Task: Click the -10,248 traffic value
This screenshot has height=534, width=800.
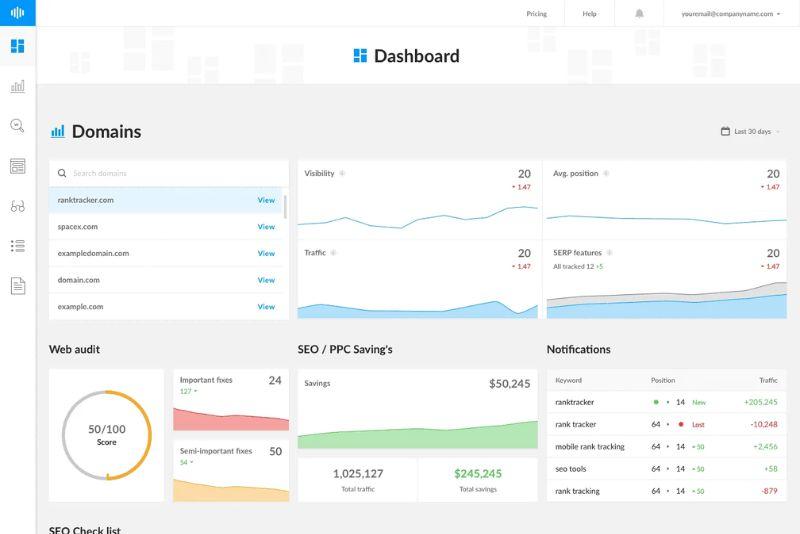Action: point(764,424)
